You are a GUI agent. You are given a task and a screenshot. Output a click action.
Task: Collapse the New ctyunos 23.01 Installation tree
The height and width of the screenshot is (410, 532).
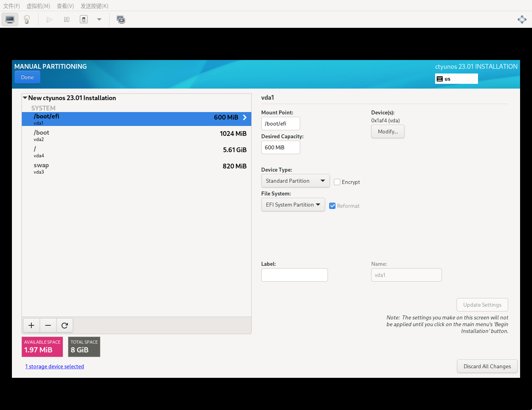[25, 98]
